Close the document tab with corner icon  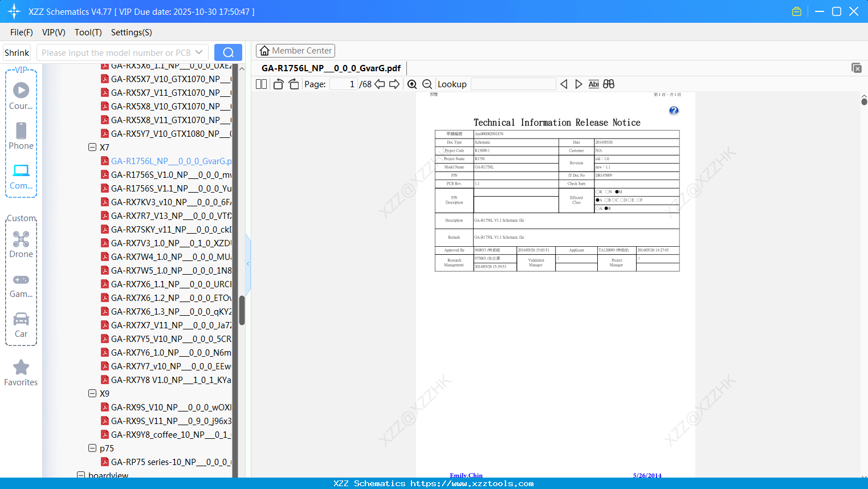pos(856,68)
